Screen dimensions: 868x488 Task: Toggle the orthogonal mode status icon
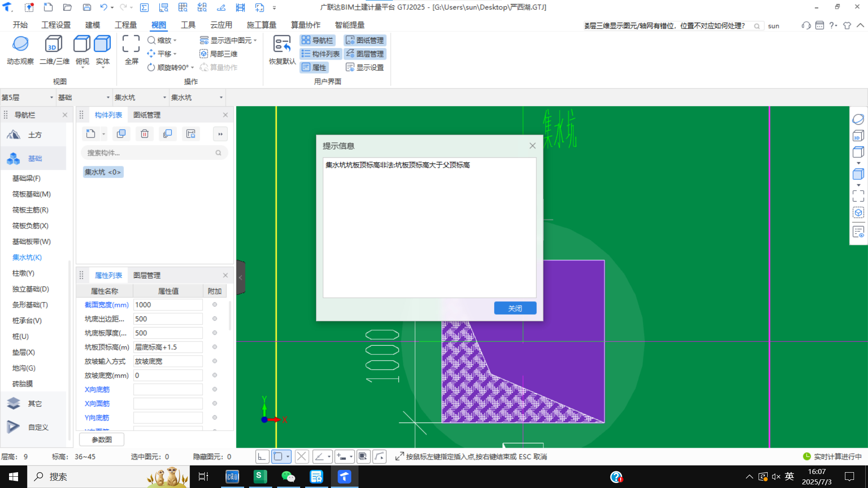[262, 457]
